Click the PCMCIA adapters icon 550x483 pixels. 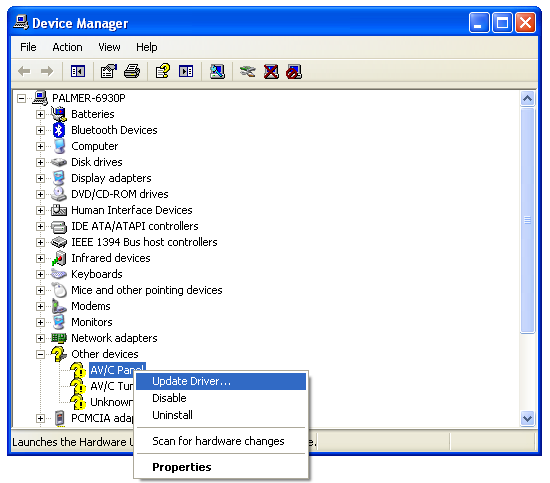[x=60, y=418]
